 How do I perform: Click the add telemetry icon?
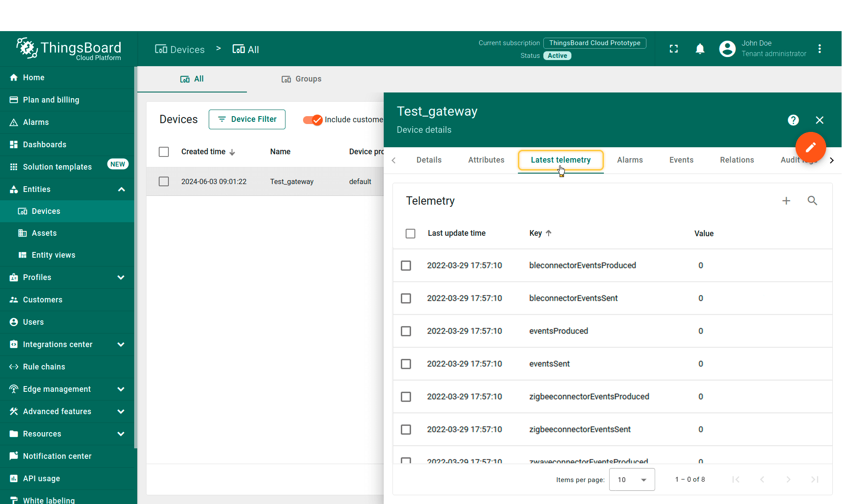click(x=787, y=200)
